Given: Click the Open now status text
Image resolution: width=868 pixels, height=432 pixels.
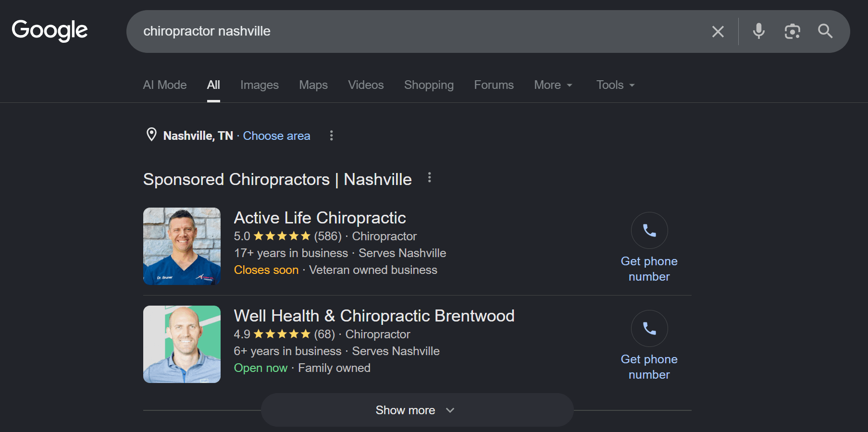Looking at the screenshot, I should pyautogui.click(x=260, y=368).
